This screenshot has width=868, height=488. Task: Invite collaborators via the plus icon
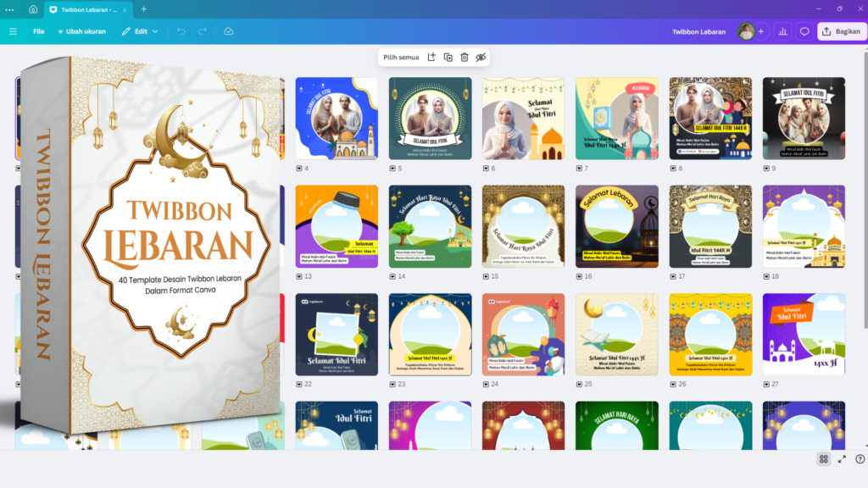click(x=760, y=31)
